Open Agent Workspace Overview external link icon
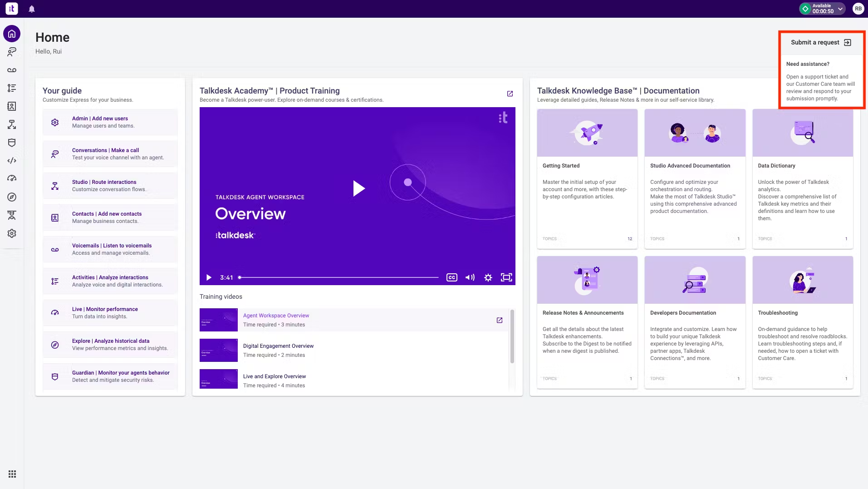The image size is (868, 489). click(500, 320)
